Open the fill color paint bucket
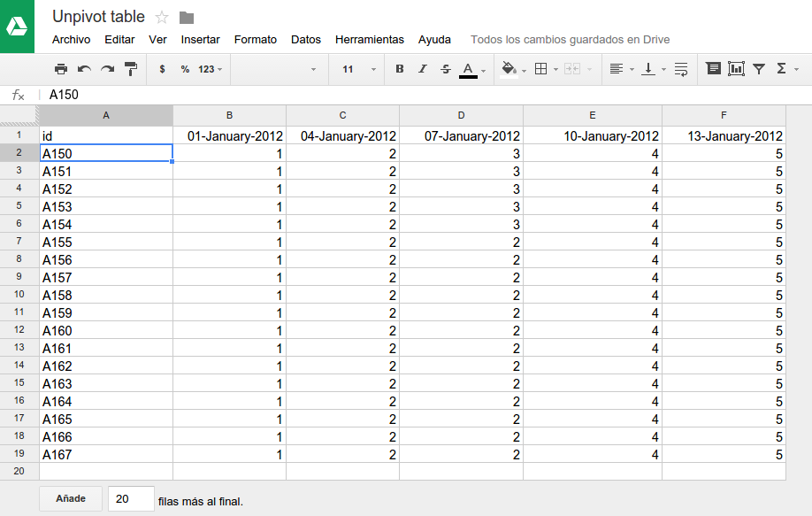 point(512,69)
